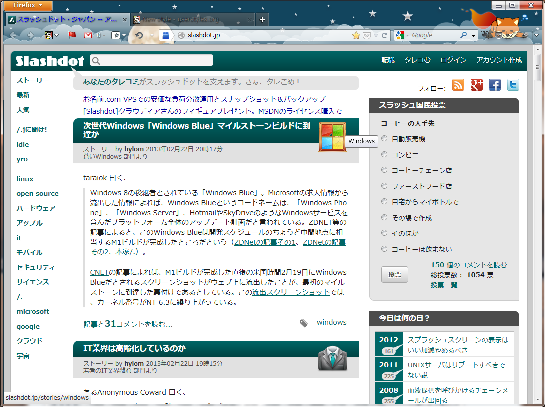Viewport: 545px width, 407px height.
Task: Expand the address bar history dropdown
Action: coord(376,35)
